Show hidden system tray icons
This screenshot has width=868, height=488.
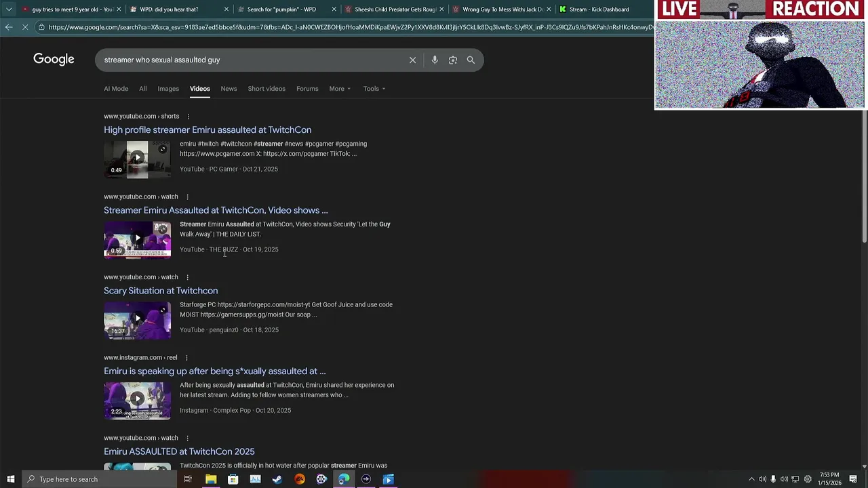coord(751,479)
